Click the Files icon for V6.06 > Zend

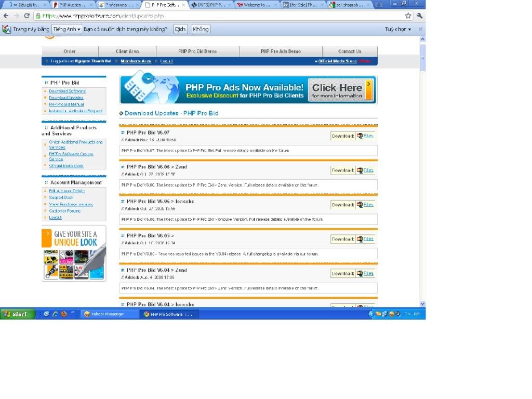coord(360,170)
